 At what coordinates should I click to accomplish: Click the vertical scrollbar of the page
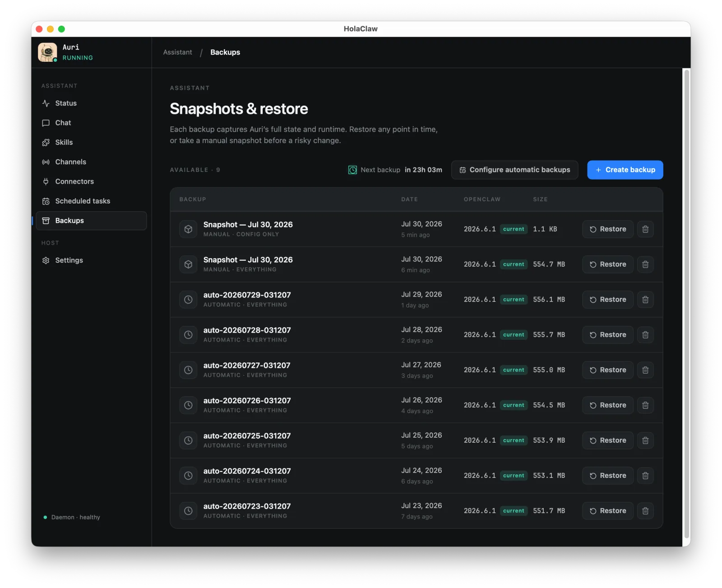point(687,303)
